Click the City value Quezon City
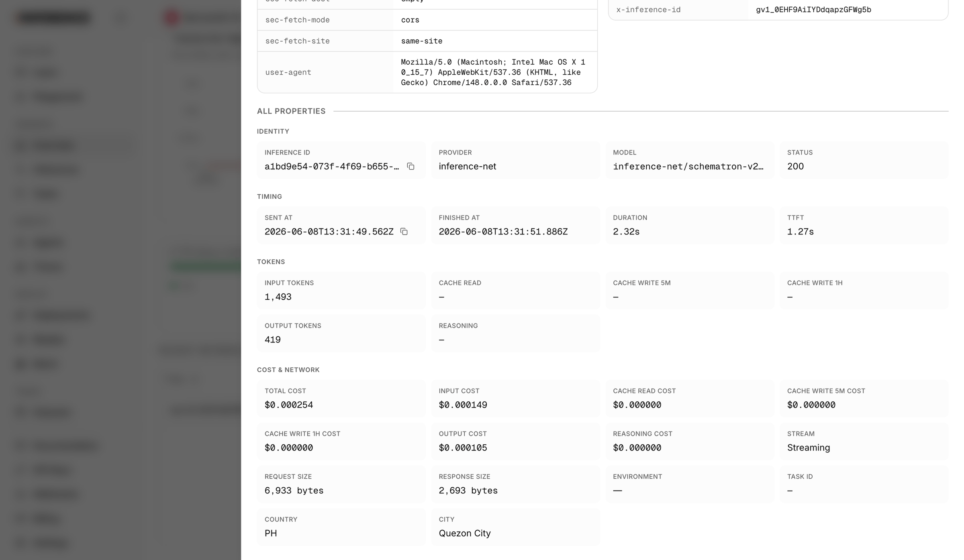This screenshot has width=964, height=560. click(x=465, y=533)
